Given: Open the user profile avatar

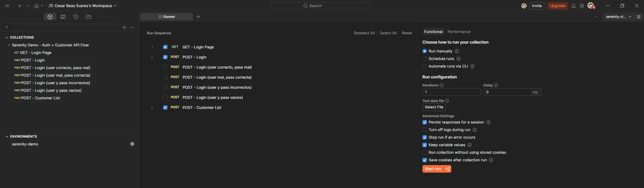Looking at the screenshot, I should [x=591, y=5].
